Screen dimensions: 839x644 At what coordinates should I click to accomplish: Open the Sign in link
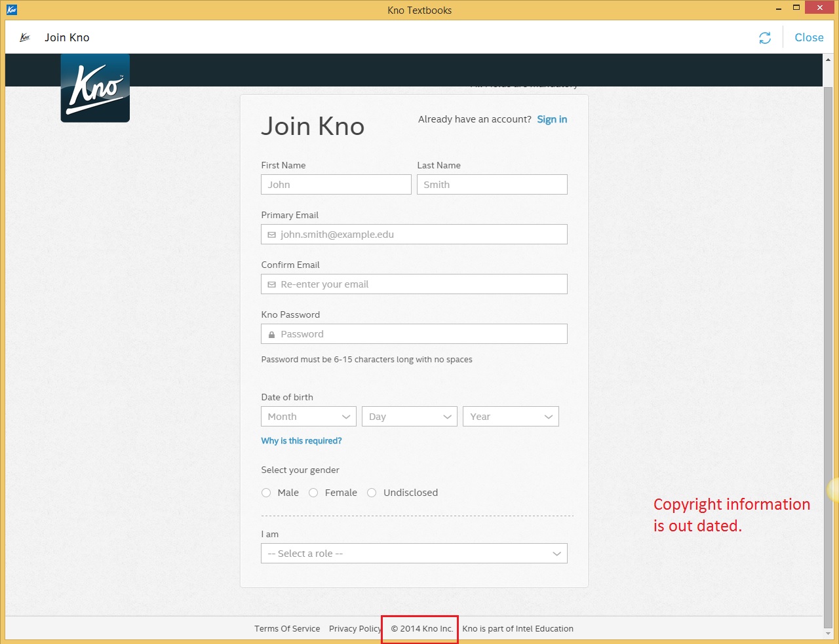[x=552, y=119]
